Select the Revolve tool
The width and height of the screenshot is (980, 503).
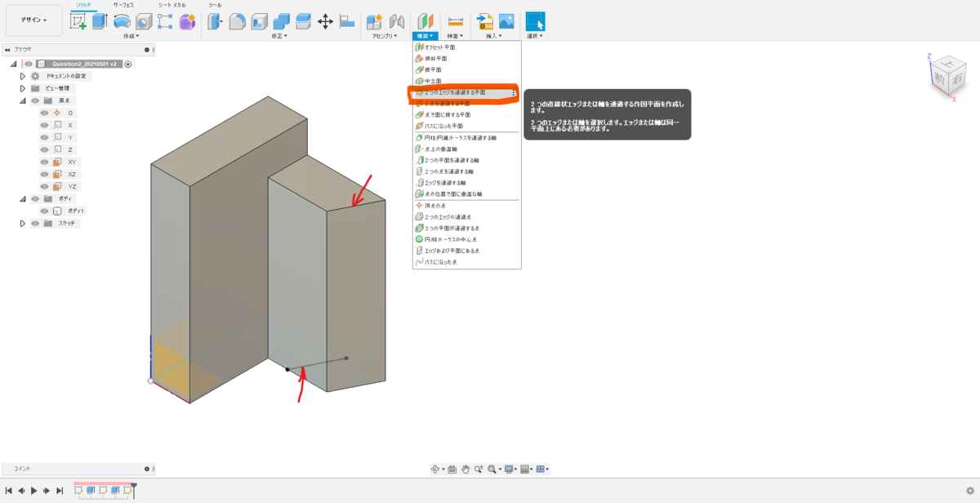pyautogui.click(x=122, y=22)
